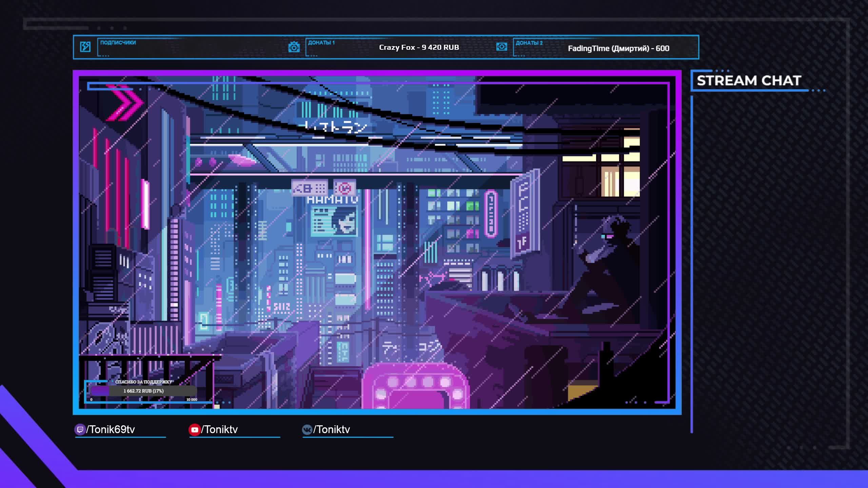Screen dimensions: 868x488
Task: Select the ПОДПИСЧИКИ label
Action: 118,43
